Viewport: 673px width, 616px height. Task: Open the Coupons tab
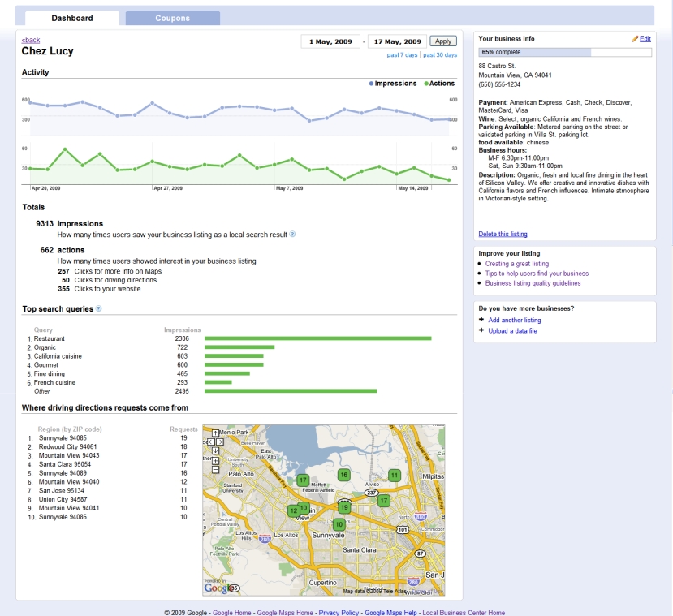[173, 18]
